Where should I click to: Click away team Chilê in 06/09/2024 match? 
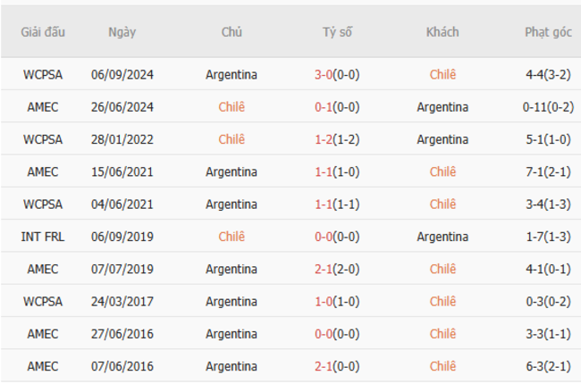point(442,74)
